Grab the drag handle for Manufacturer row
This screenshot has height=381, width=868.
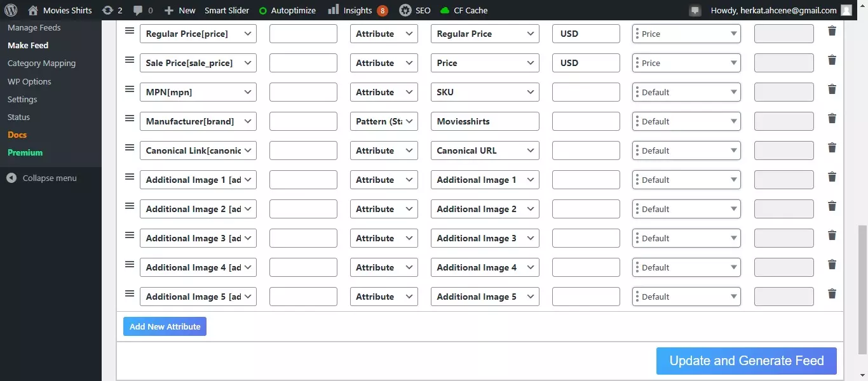click(130, 119)
